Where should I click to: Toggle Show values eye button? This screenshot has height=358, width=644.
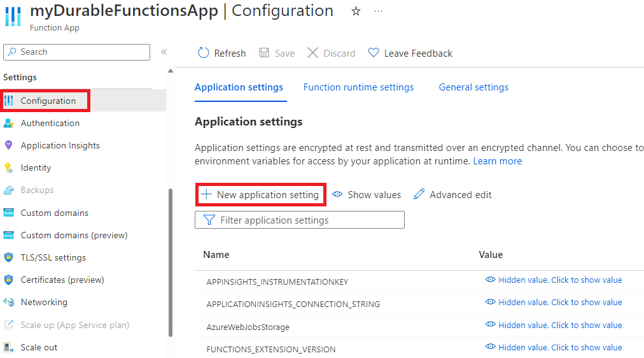pyautogui.click(x=367, y=194)
